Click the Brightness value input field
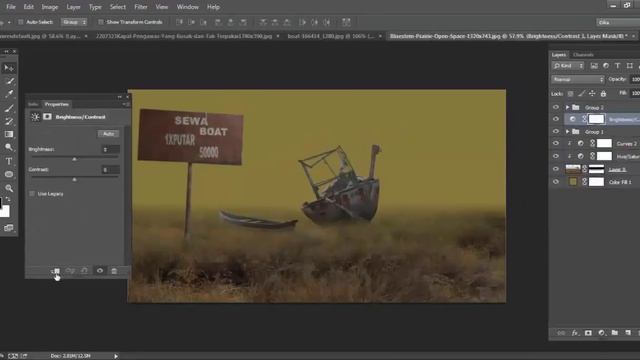This screenshot has height=360, width=640. (110, 149)
